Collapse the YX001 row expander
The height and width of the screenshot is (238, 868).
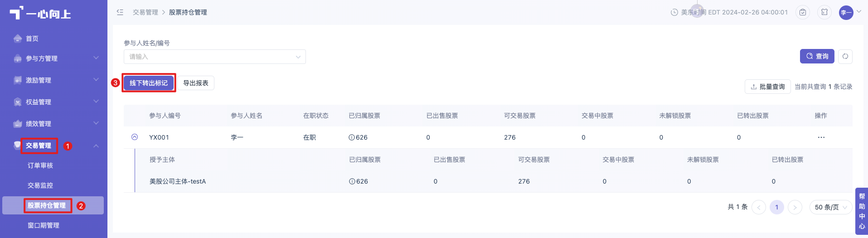tap(135, 137)
